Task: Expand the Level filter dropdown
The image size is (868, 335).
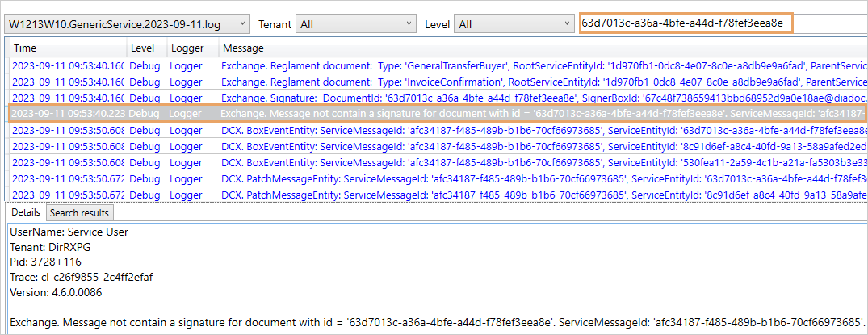Action: (x=565, y=24)
